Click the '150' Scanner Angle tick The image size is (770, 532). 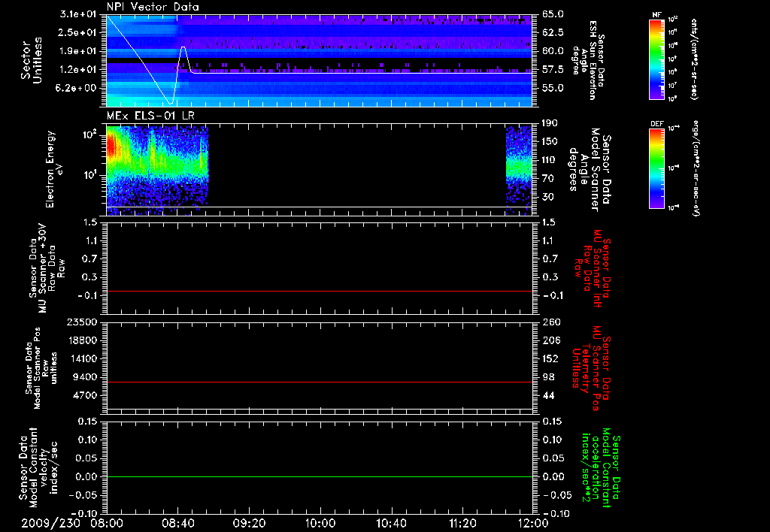click(550, 142)
